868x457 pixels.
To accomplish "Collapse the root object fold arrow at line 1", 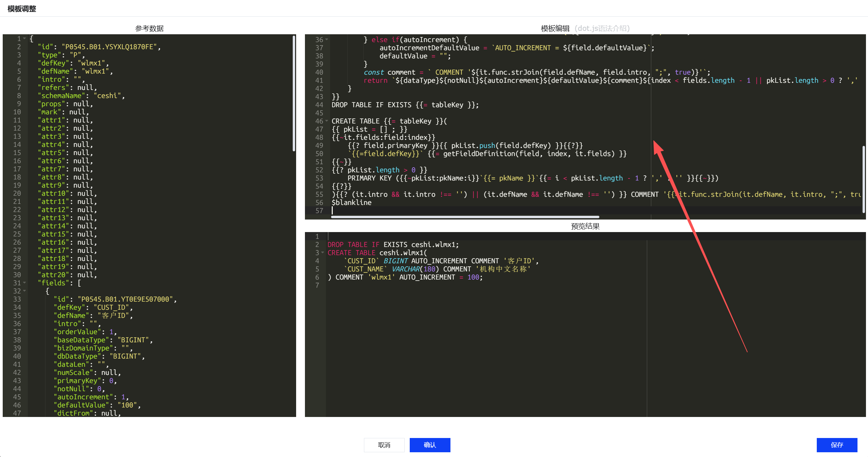I will coord(24,39).
